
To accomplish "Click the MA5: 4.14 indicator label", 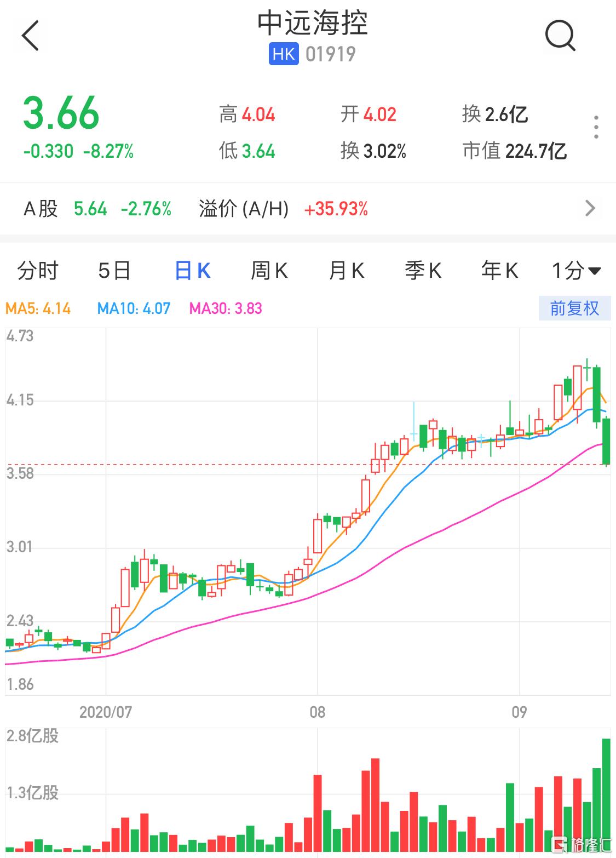I will tap(38, 308).
